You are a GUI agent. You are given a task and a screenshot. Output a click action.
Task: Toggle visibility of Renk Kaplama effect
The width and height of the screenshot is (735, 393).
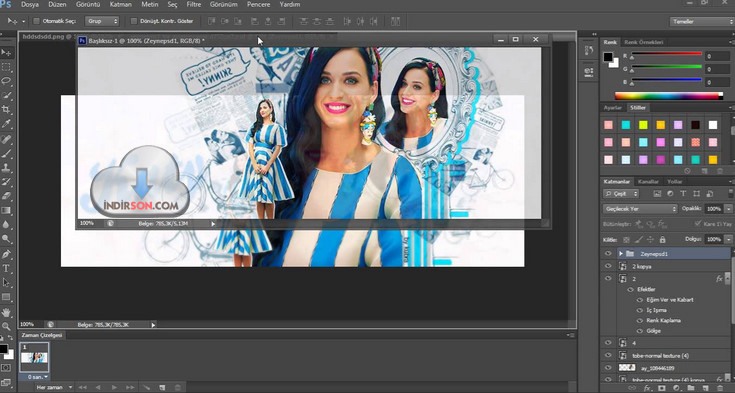[639, 320]
